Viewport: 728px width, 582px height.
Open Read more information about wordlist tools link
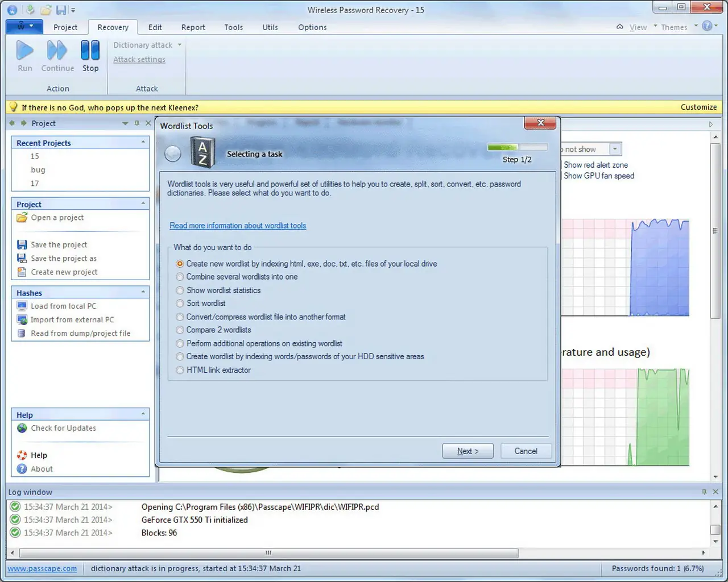point(238,226)
